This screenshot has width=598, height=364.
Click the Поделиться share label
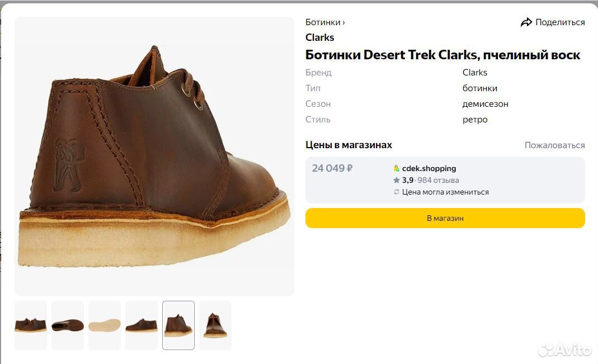click(x=560, y=22)
